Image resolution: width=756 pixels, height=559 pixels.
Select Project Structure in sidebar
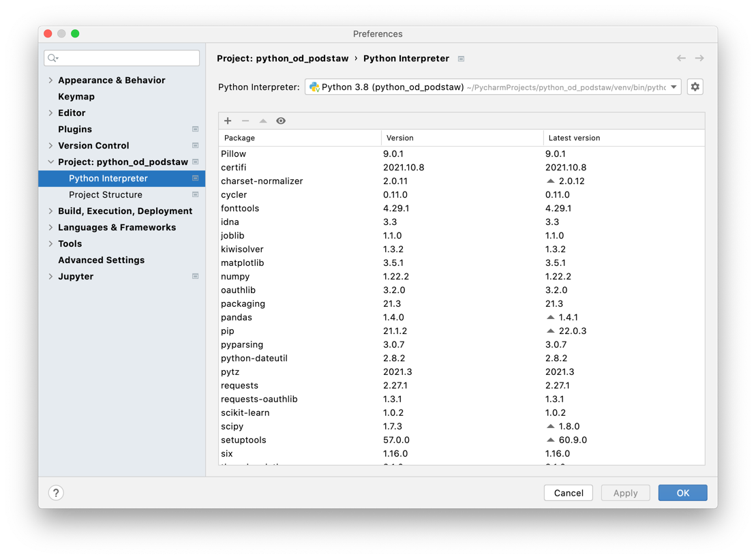(106, 195)
